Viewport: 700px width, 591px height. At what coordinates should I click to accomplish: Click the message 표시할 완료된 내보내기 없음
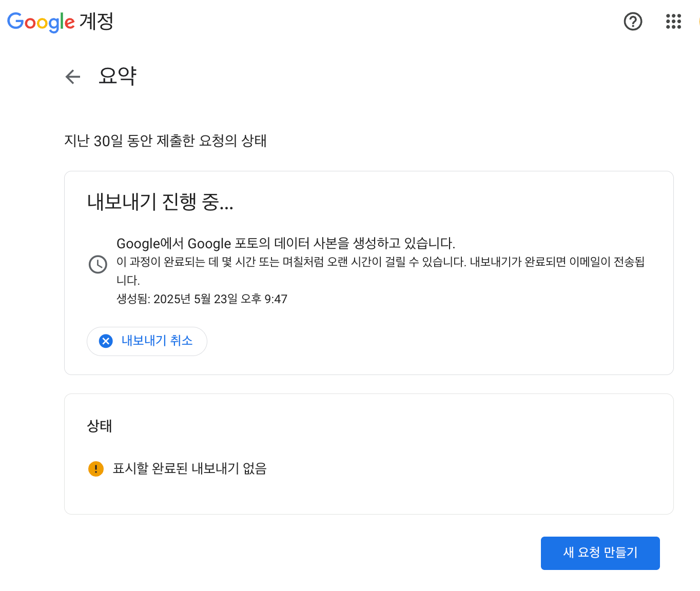point(190,468)
